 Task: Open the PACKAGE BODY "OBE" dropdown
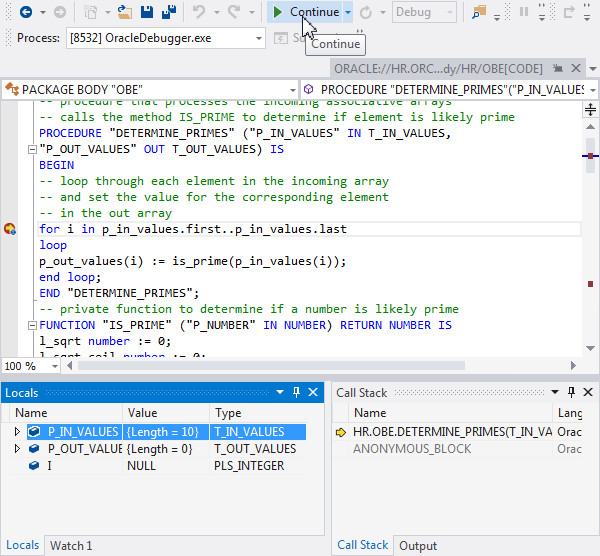coord(292,89)
